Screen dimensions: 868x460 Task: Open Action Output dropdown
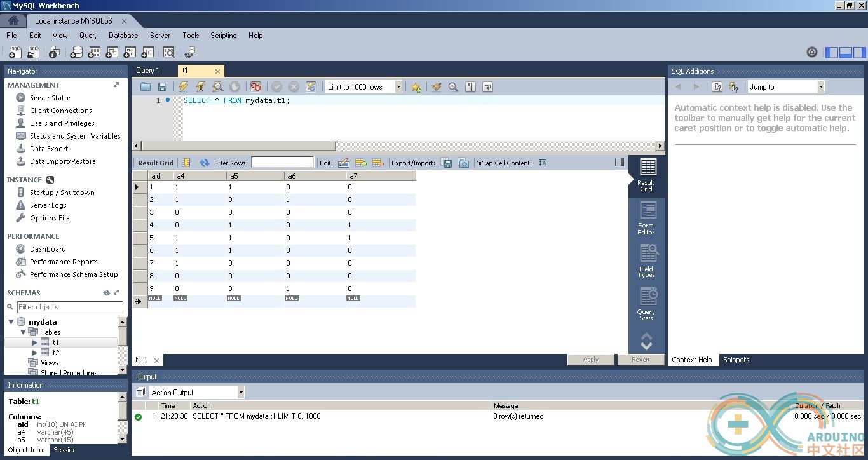click(241, 393)
